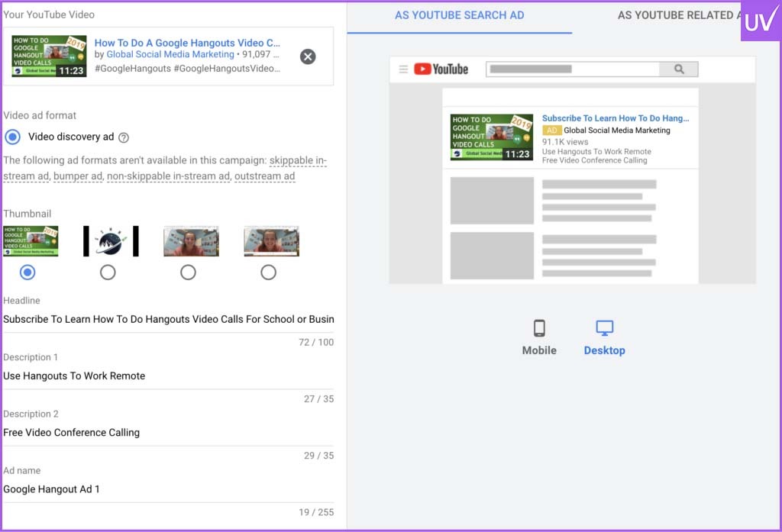Viewport: 782px width, 532px height.
Task: Click the Thumbnail section label
Action: click(x=27, y=214)
